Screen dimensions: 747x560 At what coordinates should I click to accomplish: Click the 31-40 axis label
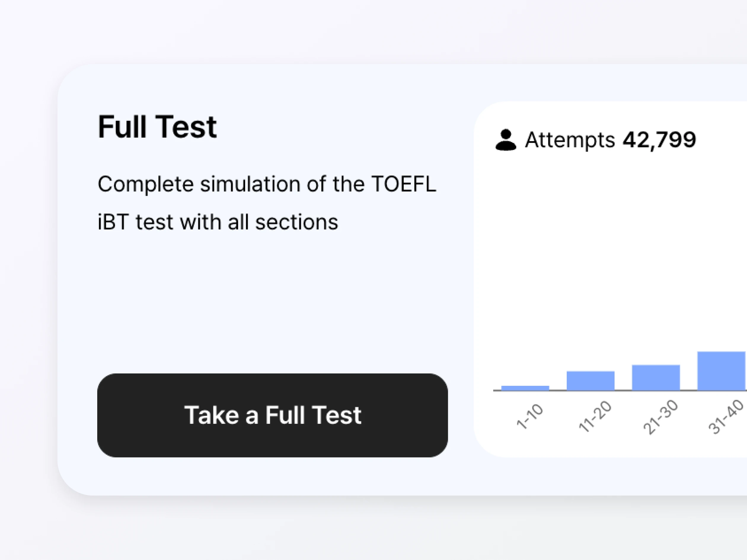[725, 417]
